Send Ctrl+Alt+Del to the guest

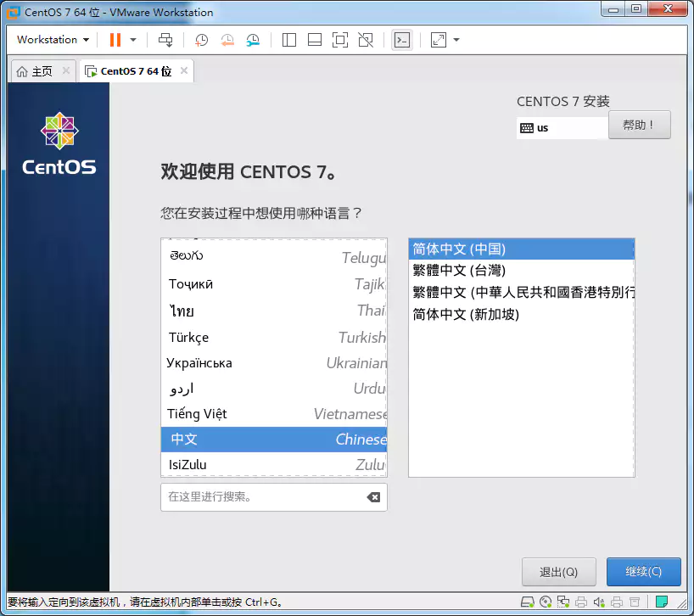(x=165, y=40)
